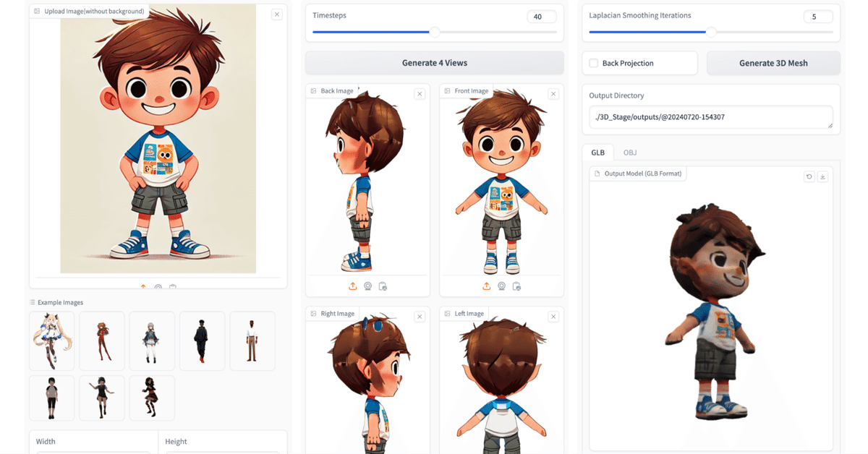Select the webcam icon beneath the Front Image
868x454 pixels.
point(501,286)
